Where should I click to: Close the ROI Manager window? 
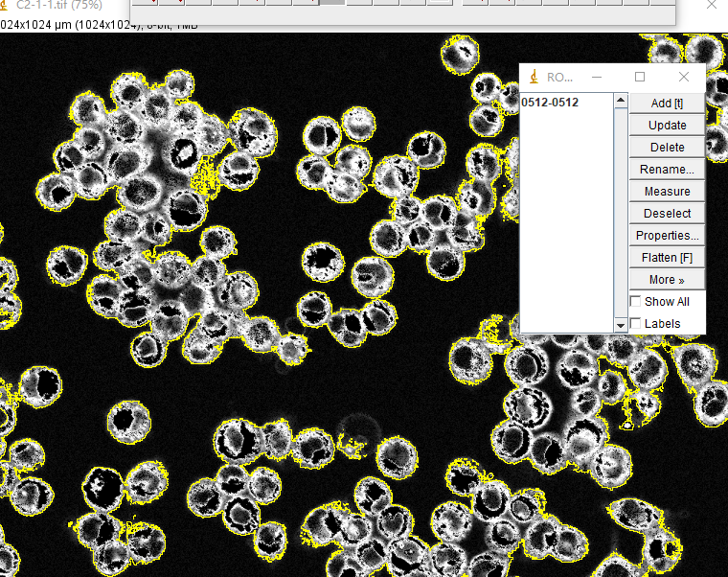point(683,77)
